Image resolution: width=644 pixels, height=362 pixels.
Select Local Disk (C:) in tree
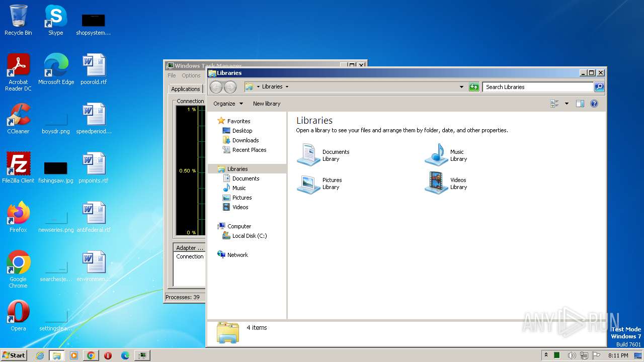[x=250, y=236]
